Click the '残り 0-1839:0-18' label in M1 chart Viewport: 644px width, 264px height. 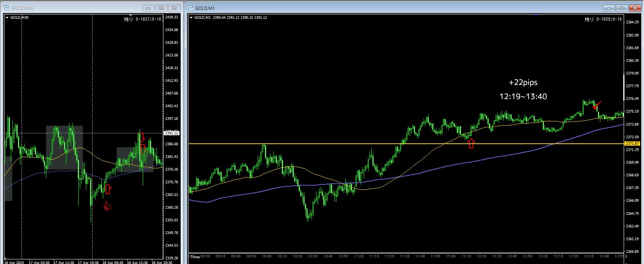click(x=603, y=19)
